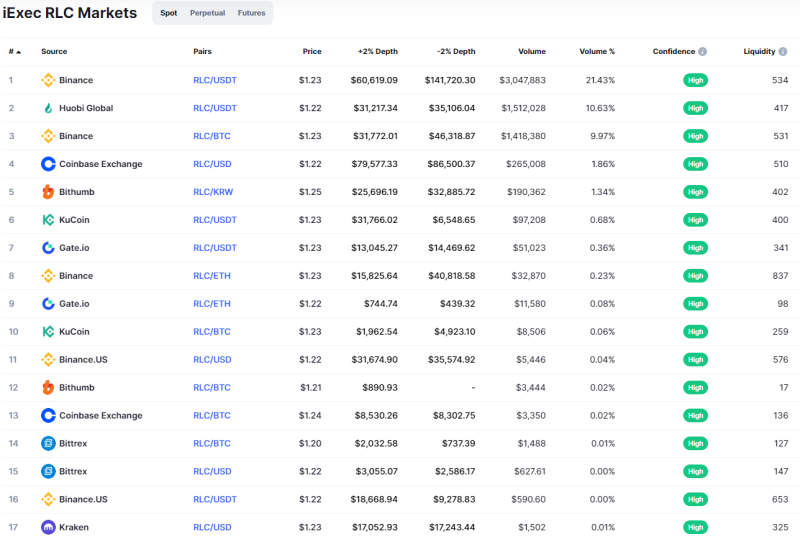Click the Gate.io logo in row 9
Viewport: 800px width, 539px height.
(48, 304)
